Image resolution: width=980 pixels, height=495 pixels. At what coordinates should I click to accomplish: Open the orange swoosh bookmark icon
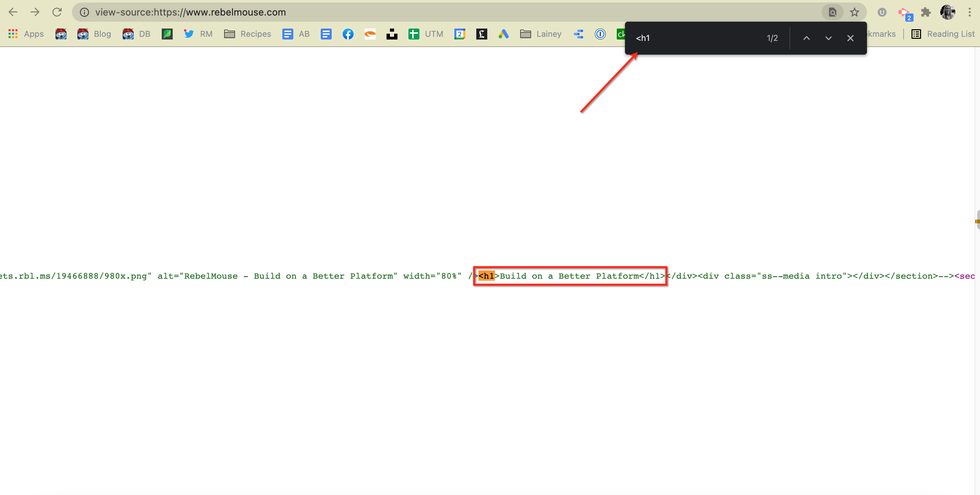tap(370, 34)
